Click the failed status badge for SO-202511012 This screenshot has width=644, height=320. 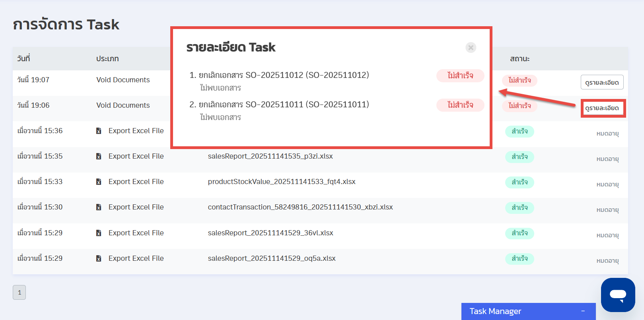pyautogui.click(x=460, y=76)
